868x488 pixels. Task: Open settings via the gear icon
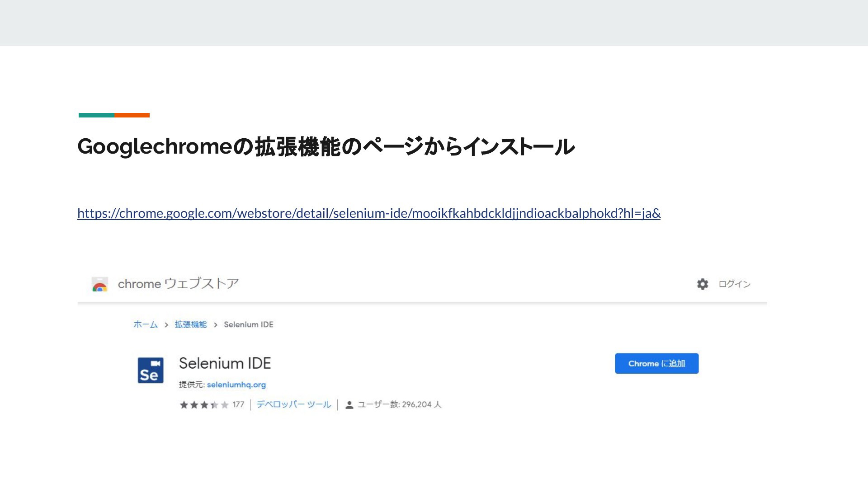pyautogui.click(x=703, y=284)
